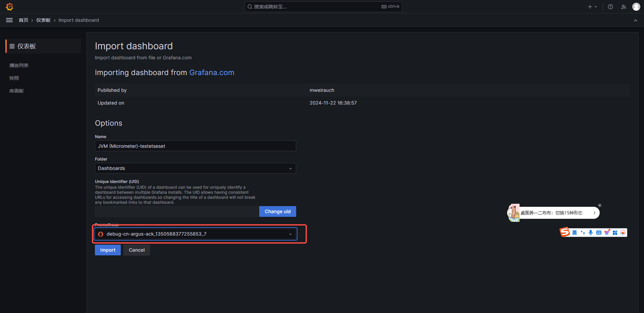644x313 pixels.
Task: Click Sogou microphone voice input icon
Action: pyautogui.click(x=591, y=232)
